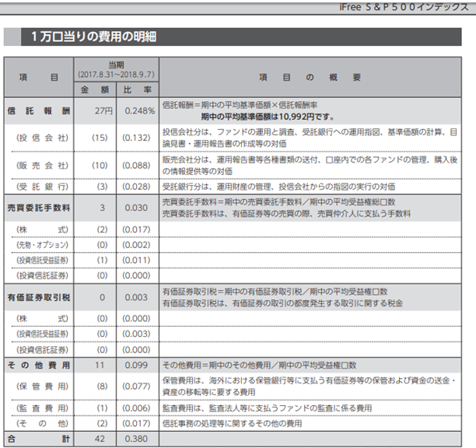Click the bold line '期中の平均基準価額は10,992円です。'

(x=267, y=117)
